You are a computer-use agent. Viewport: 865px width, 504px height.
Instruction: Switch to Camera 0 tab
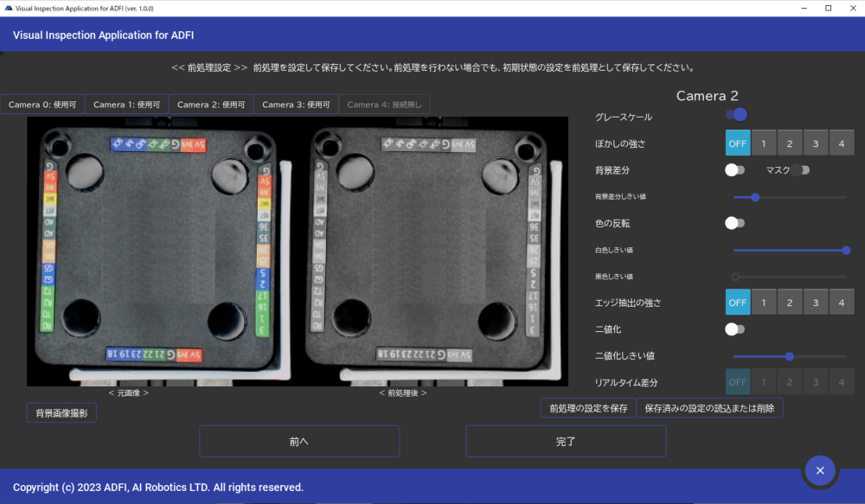click(x=42, y=105)
